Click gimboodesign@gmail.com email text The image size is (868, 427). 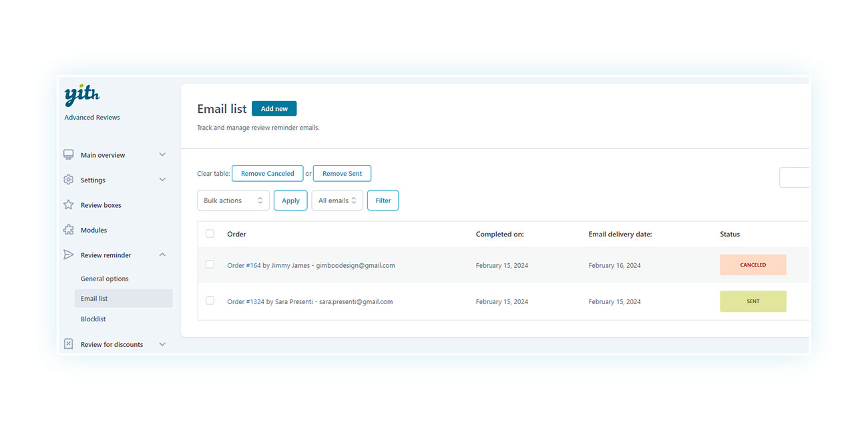click(355, 265)
